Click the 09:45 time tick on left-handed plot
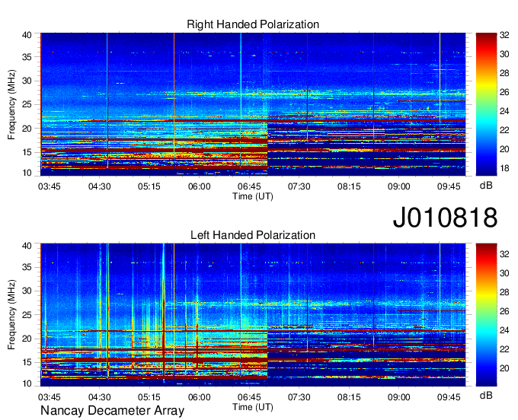The width and height of the screenshot is (518, 420). pyautogui.click(x=449, y=397)
